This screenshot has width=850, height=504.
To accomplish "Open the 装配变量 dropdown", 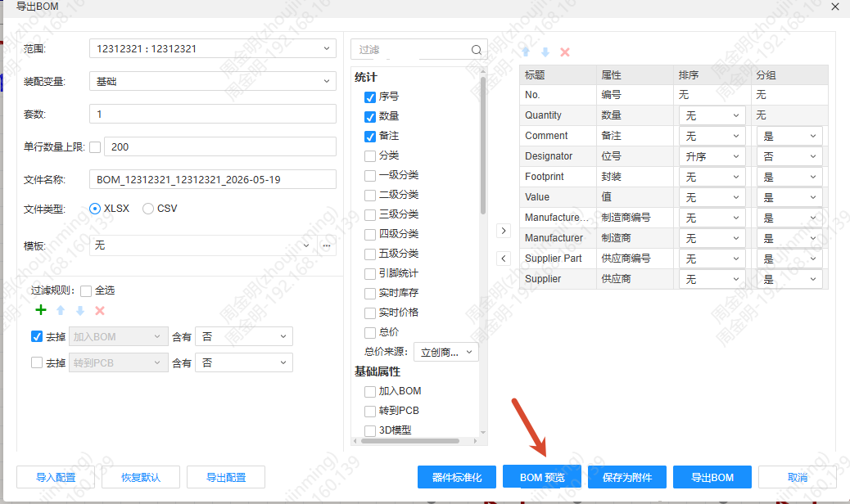I will point(213,81).
